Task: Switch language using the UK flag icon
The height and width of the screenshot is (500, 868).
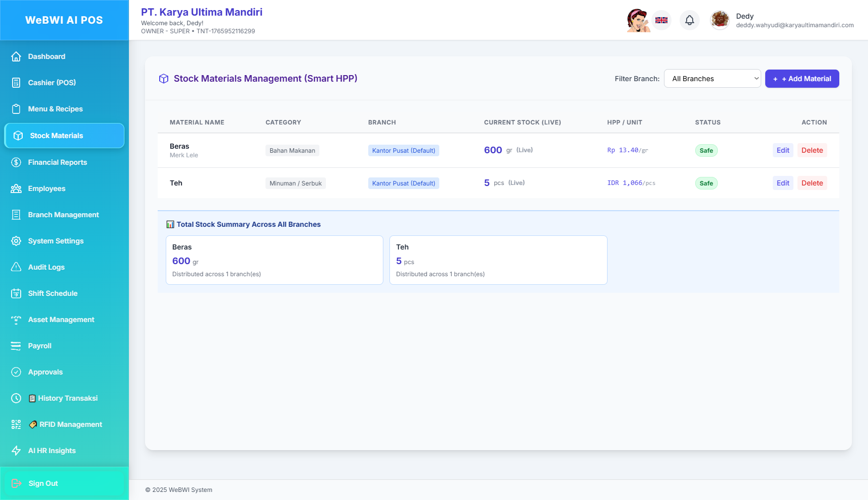Action: tap(661, 20)
